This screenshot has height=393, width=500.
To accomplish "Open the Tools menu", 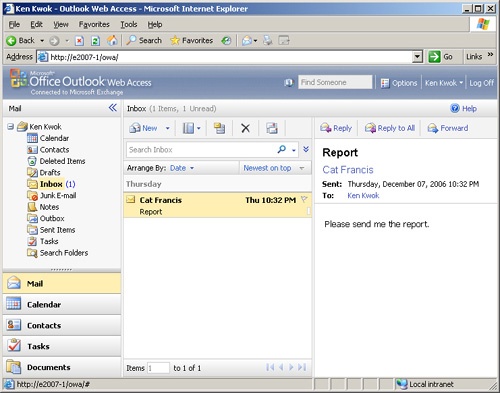I will click(x=129, y=24).
